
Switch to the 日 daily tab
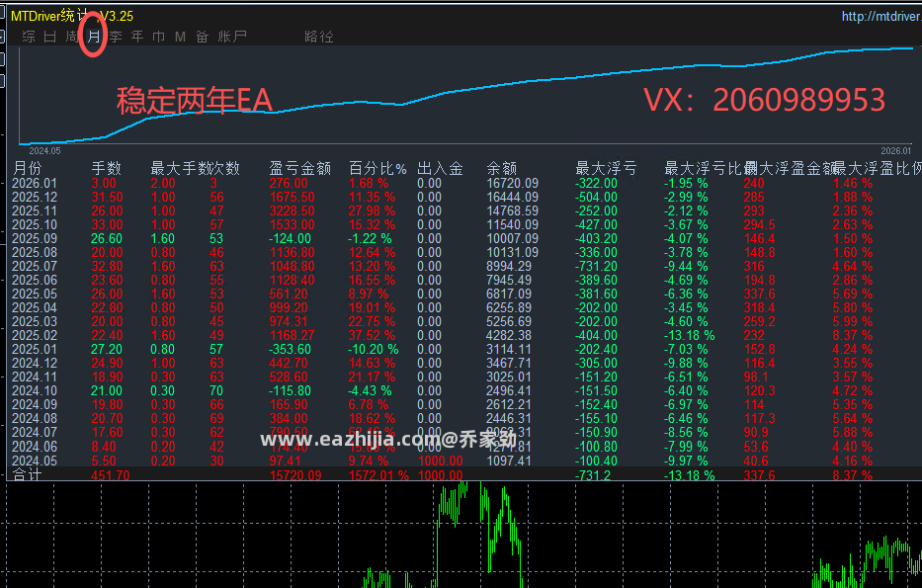[50, 37]
